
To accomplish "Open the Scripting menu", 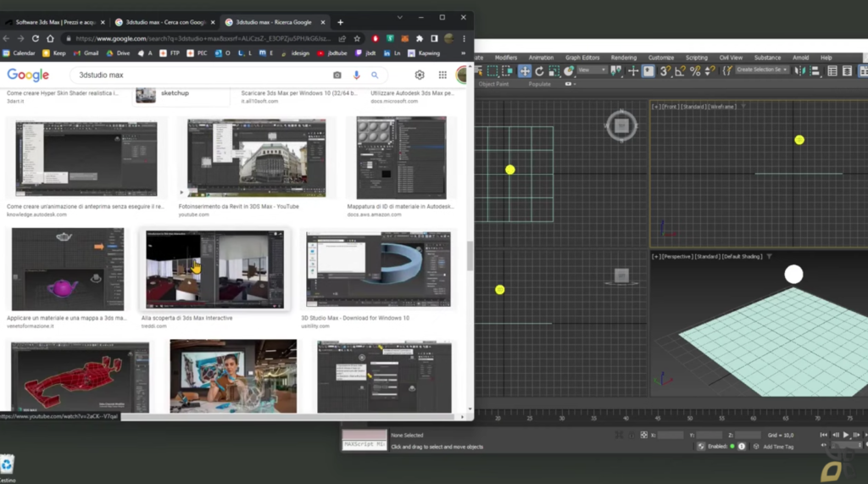I will point(697,58).
